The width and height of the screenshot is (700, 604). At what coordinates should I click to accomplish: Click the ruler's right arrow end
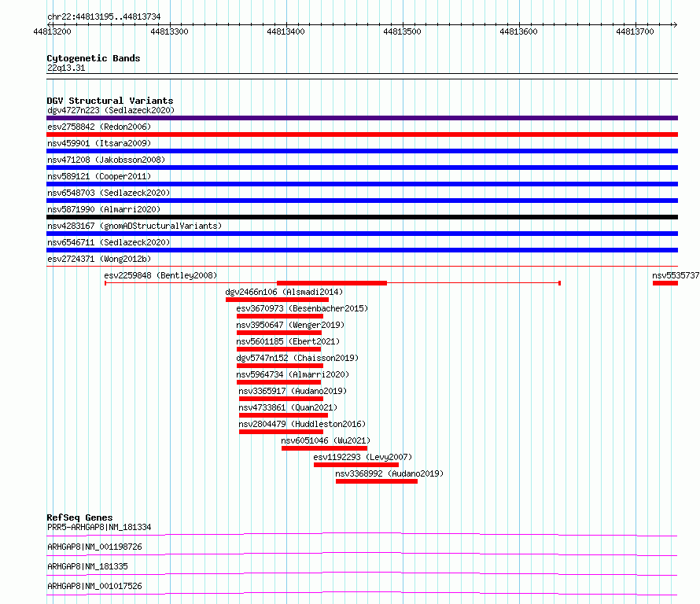pos(675,24)
